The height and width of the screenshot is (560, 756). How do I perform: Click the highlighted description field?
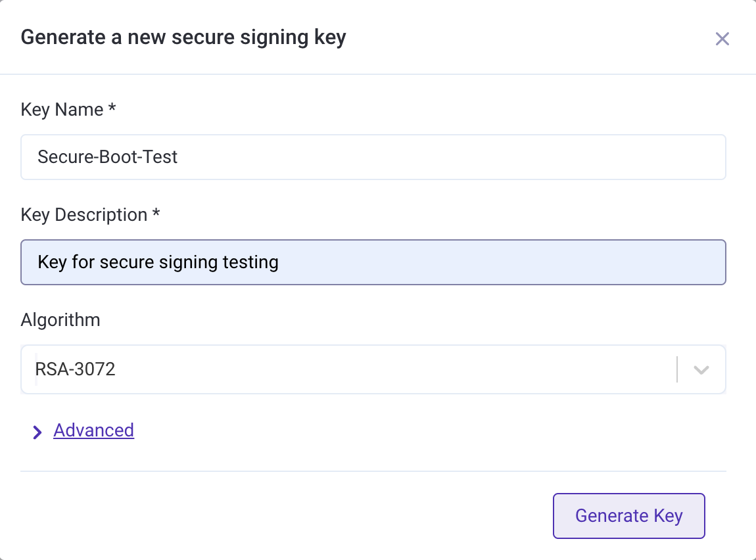[373, 262]
